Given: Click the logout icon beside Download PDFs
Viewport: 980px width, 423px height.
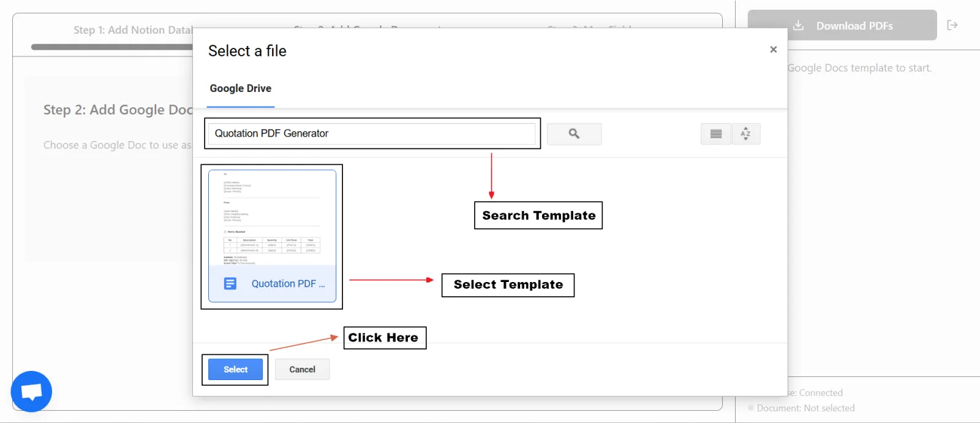Looking at the screenshot, I should [952, 25].
